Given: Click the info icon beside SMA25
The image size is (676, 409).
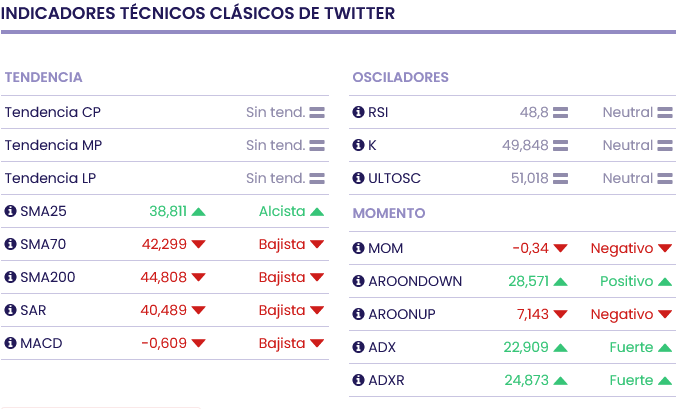Looking at the screenshot, I should (x=11, y=211).
